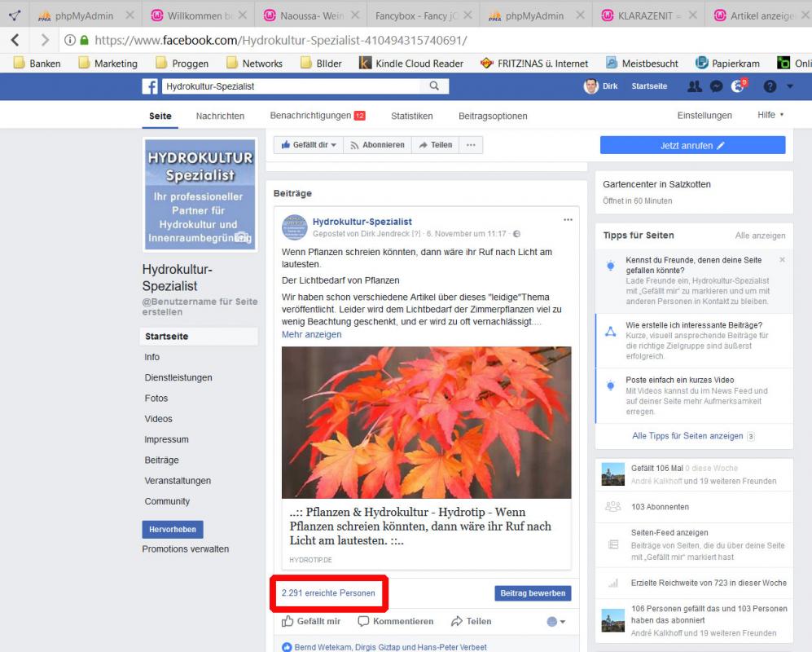The image size is (812, 652).
Task: Click the Teilen button below cover
Action: (436, 145)
